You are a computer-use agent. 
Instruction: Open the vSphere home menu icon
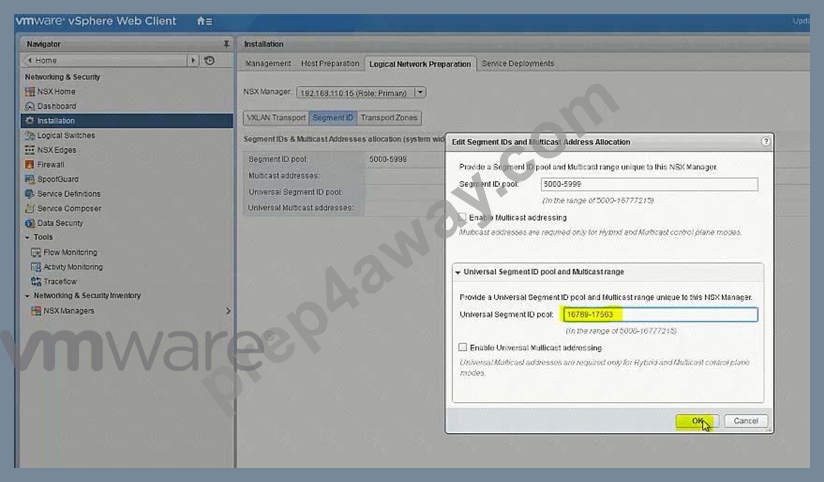click(x=204, y=21)
